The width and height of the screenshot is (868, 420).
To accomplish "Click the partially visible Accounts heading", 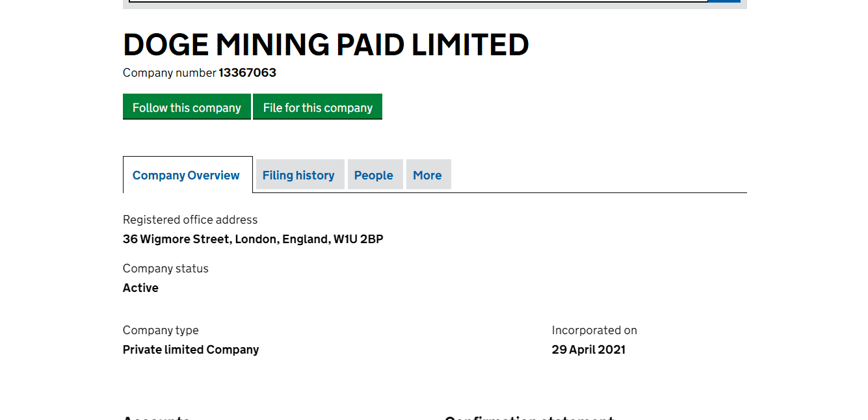I will pyautogui.click(x=156, y=417).
